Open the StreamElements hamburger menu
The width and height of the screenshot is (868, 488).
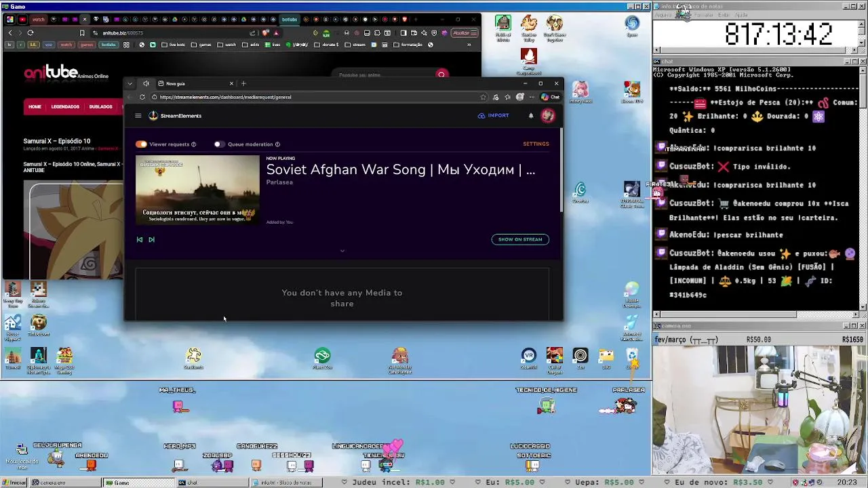click(x=138, y=116)
